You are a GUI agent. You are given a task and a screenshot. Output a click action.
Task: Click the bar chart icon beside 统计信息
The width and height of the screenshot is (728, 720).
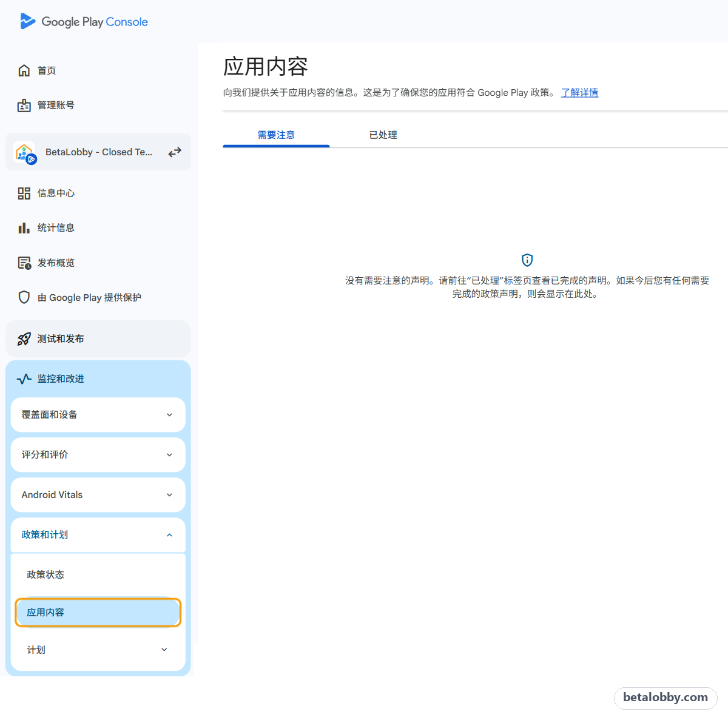point(24,228)
